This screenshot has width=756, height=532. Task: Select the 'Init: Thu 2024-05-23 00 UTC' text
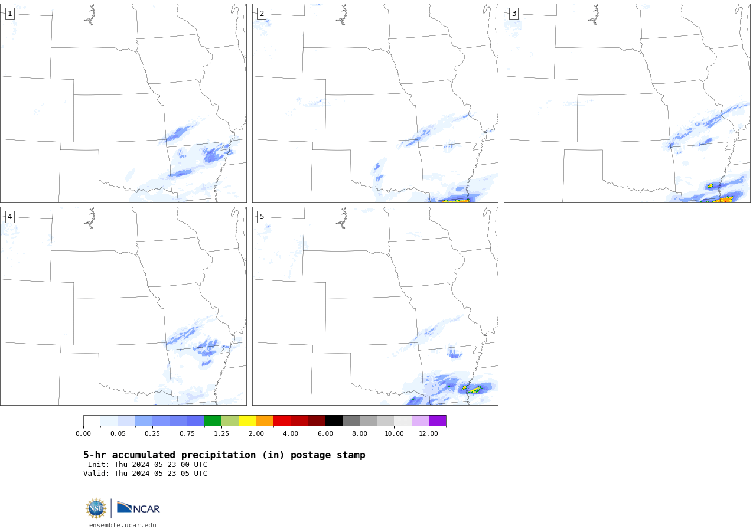[148, 465]
